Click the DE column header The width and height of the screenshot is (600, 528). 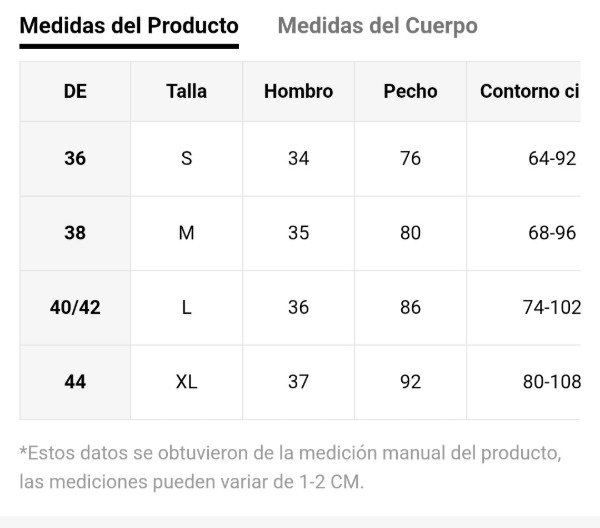(x=75, y=91)
